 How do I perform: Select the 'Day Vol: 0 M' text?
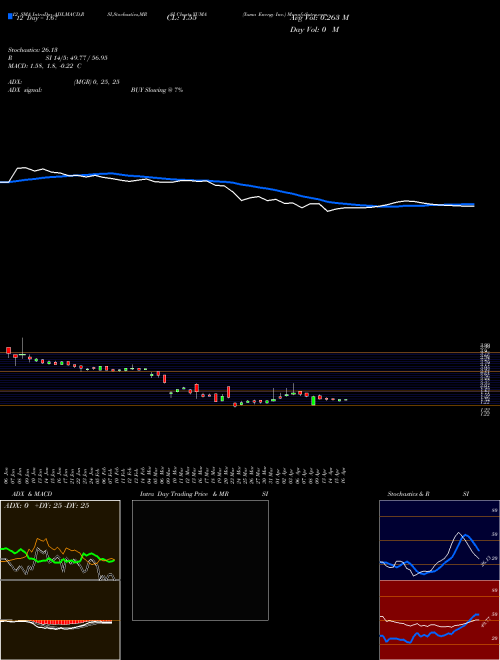[x=314, y=30]
